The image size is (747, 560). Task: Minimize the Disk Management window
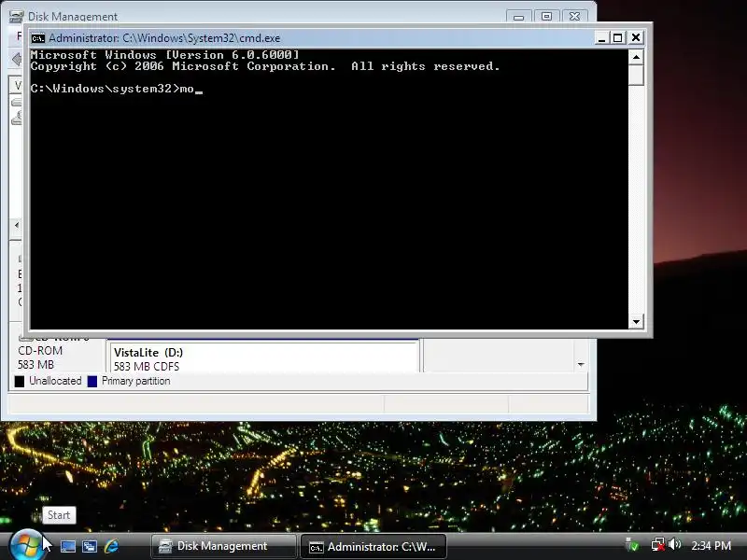(x=519, y=17)
